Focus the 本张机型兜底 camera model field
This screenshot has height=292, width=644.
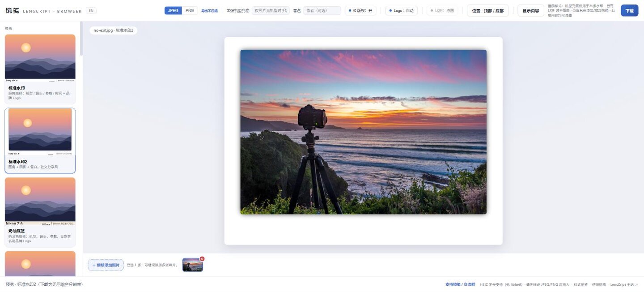[x=271, y=10]
